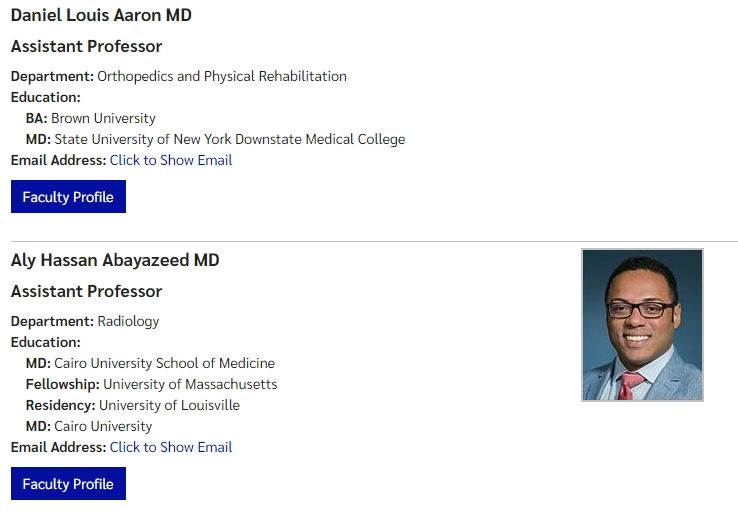Click State University of New York Downstate line
The image size is (738, 519).
click(x=229, y=139)
